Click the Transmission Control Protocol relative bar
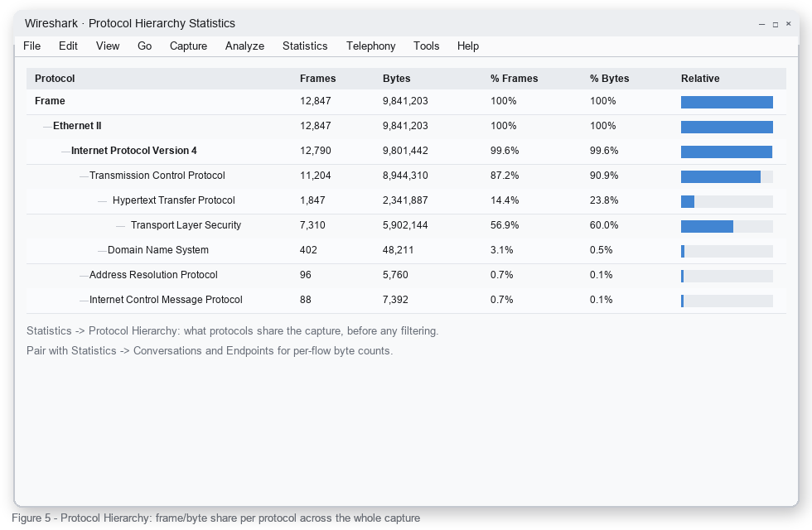This screenshot has height=530, width=812. [727, 176]
